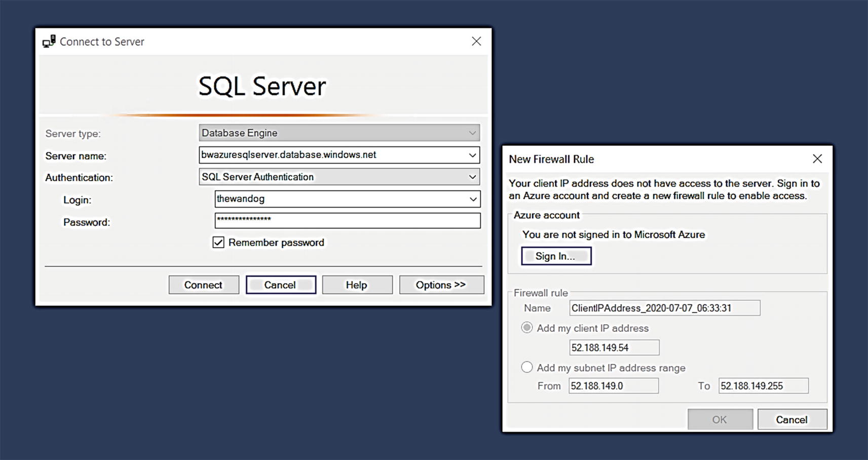Click the firewall rule Name field

coord(665,308)
